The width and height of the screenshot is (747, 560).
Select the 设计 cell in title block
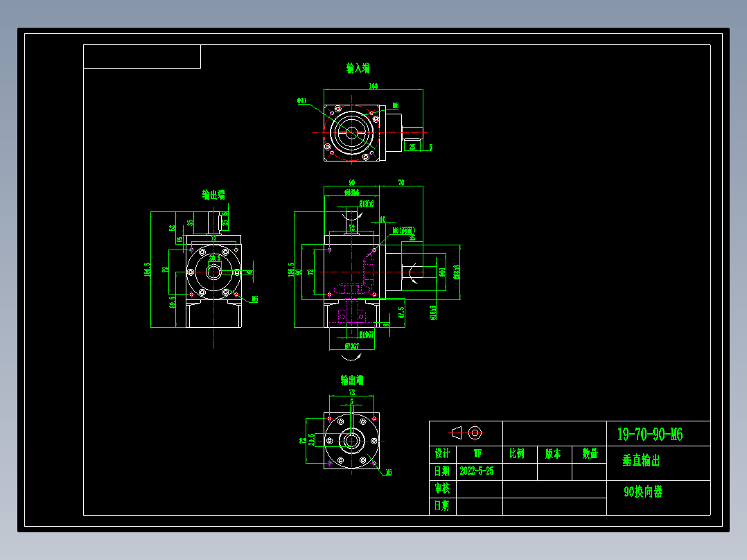(x=443, y=454)
